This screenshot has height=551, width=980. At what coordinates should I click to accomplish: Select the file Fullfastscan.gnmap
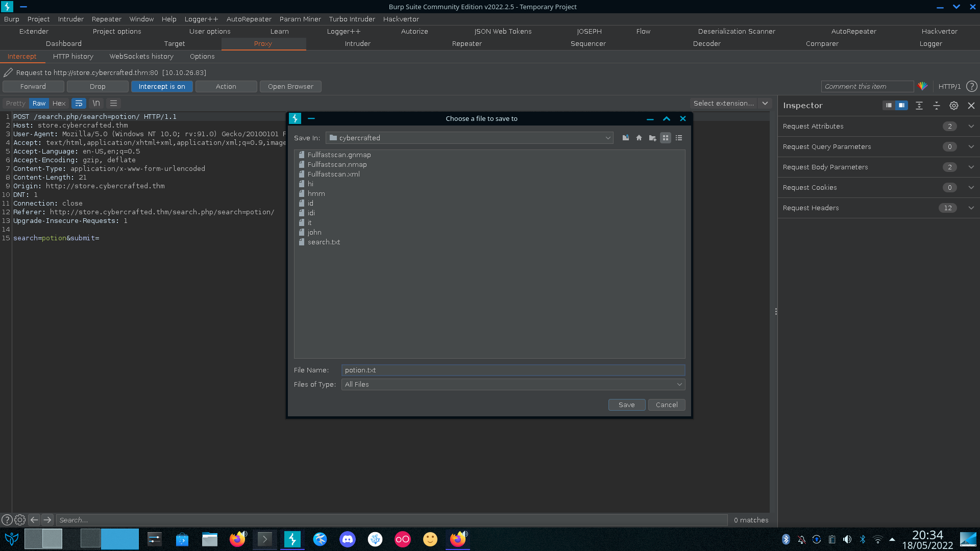334,155
